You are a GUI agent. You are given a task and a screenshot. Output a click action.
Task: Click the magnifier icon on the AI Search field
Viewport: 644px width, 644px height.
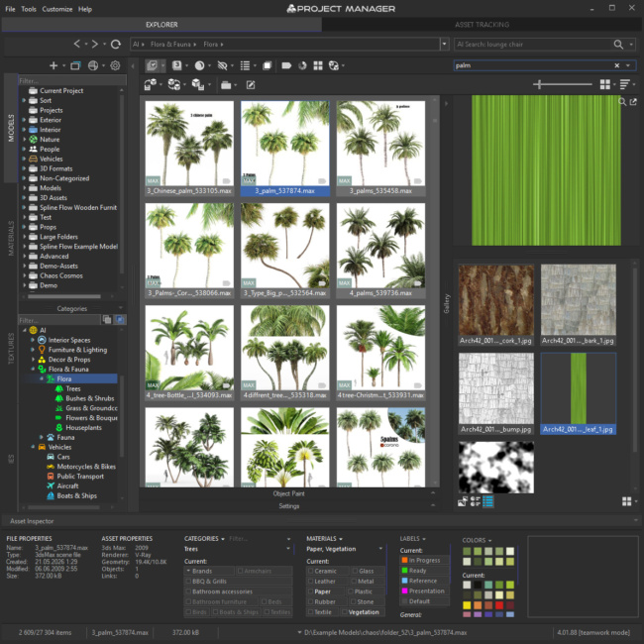[x=618, y=44]
